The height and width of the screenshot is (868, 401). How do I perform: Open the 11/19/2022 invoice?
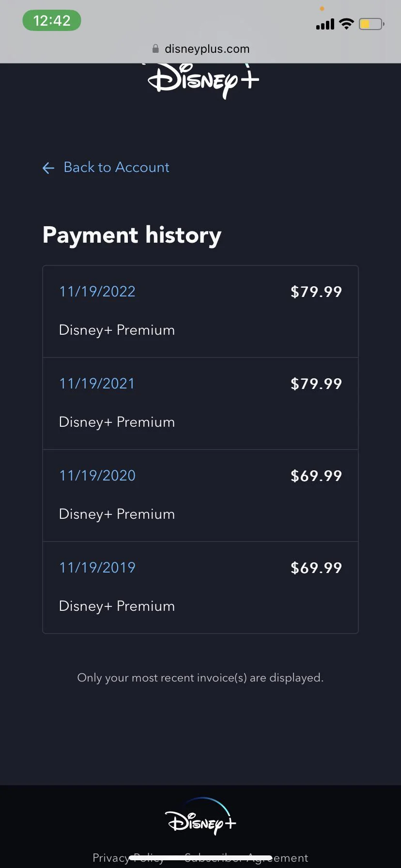click(x=97, y=291)
